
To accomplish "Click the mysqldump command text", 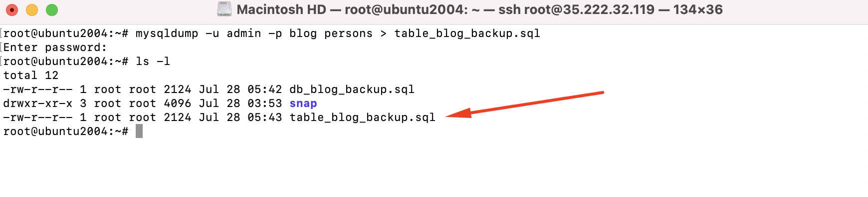I will click(x=338, y=33).
